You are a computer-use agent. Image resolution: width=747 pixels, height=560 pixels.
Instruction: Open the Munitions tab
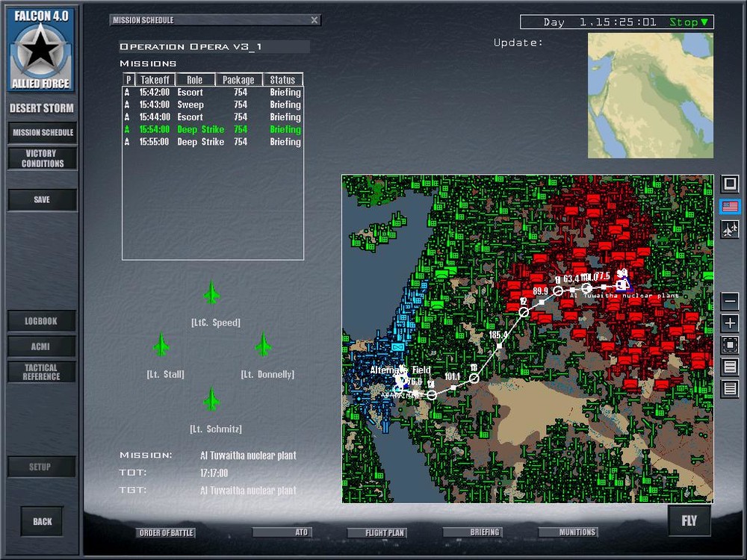coord(568,532)
